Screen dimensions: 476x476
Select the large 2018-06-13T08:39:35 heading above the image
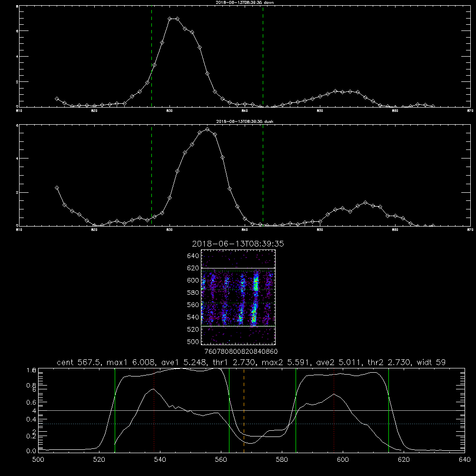(238, 244)
